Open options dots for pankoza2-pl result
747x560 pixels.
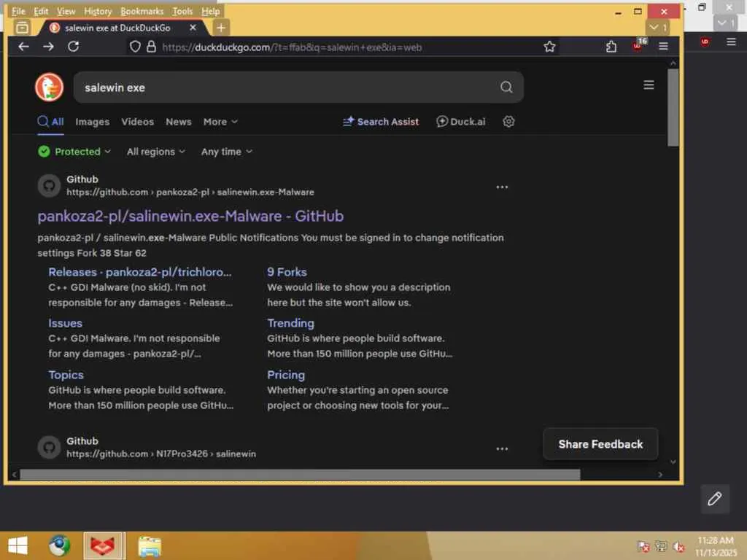click(502, 187)
